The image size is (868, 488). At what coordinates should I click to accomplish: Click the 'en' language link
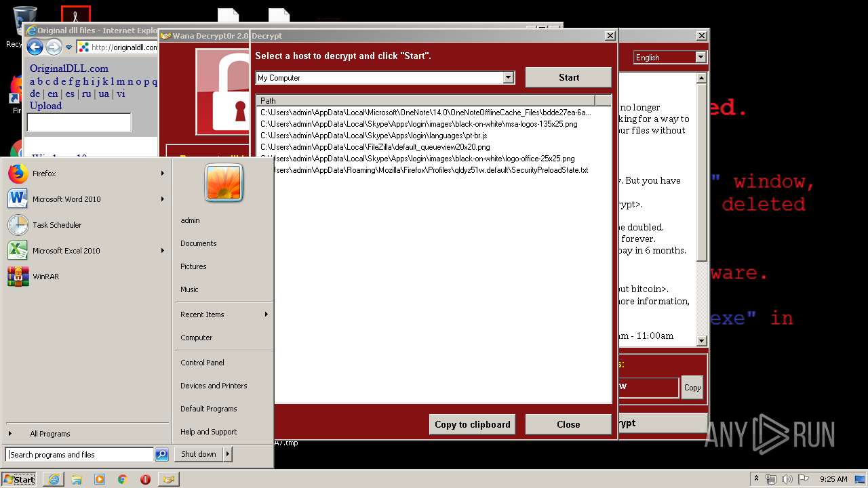pyautogui.click(x=52, y=94)
